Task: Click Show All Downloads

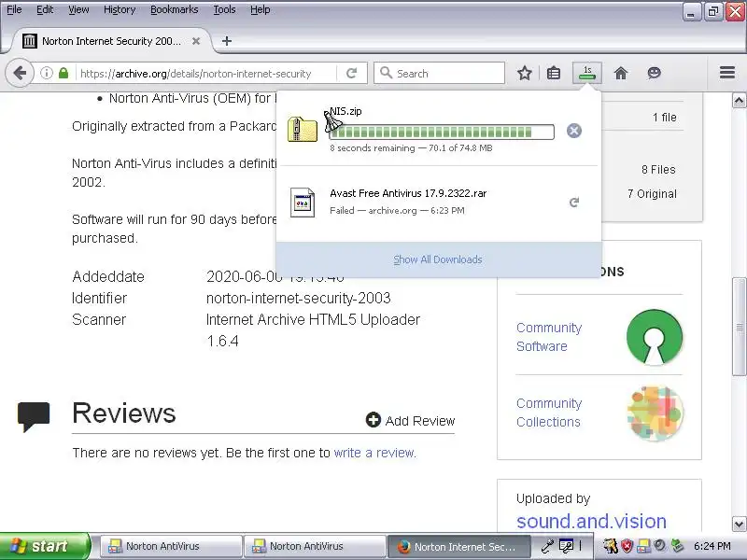Action: tap(438, 259)
